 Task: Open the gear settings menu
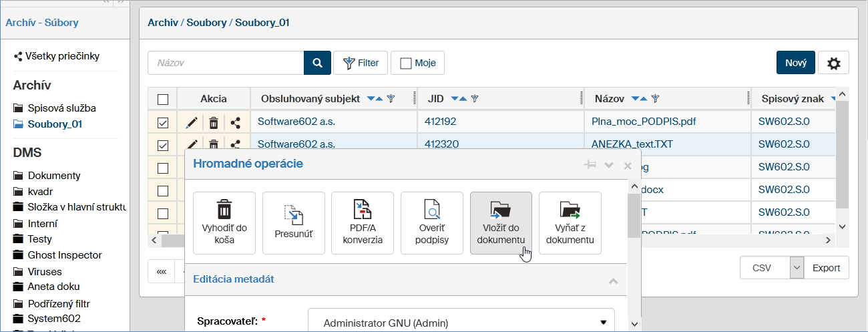point(833,63)
